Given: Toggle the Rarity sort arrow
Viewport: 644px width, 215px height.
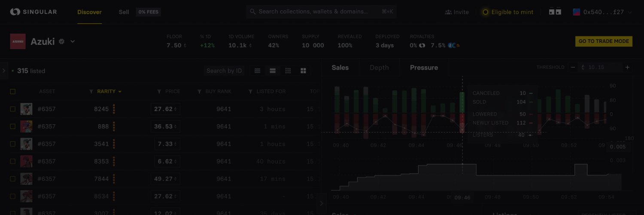Looking at the screenshot, I should tap(120, 92).
